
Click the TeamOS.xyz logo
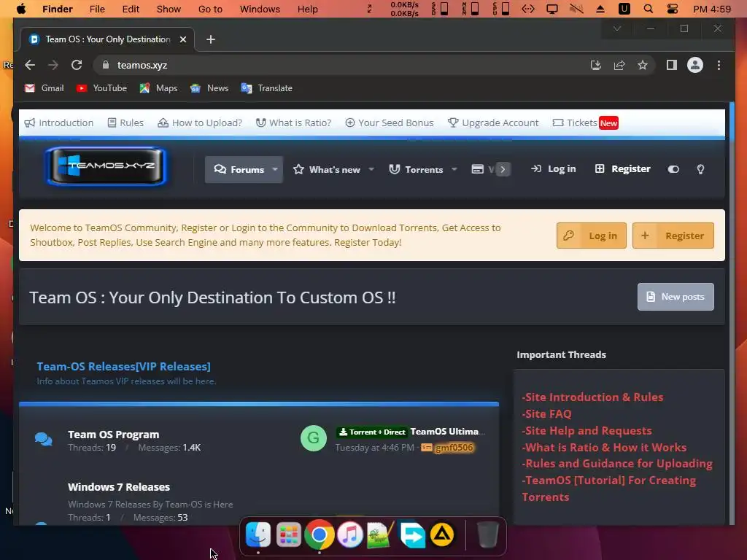click(106, 166)
